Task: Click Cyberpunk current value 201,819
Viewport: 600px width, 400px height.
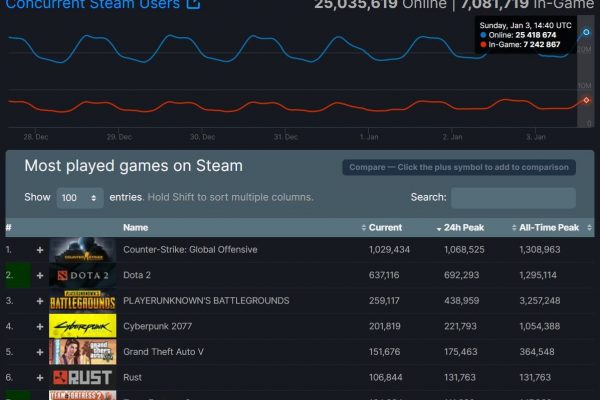Action: point(385,327)
